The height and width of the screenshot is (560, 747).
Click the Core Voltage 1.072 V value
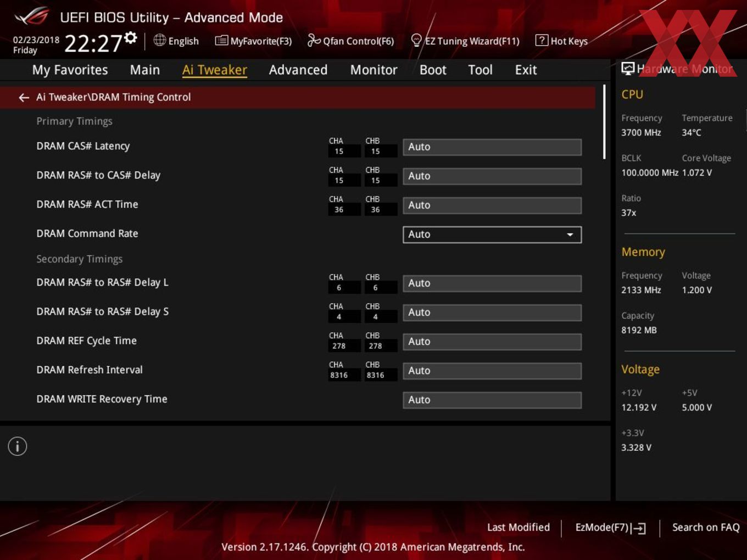pyautogui.click(x=697, y=172)
